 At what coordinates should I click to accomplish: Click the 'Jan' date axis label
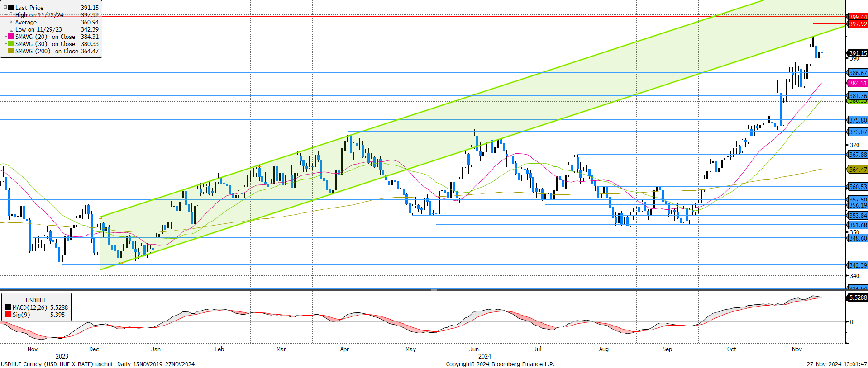(156, 349)
